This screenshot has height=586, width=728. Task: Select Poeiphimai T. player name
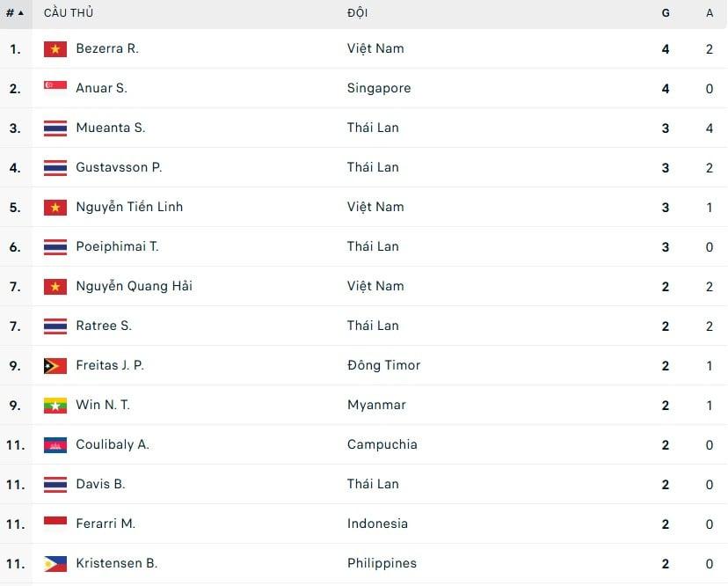(118, 246)
